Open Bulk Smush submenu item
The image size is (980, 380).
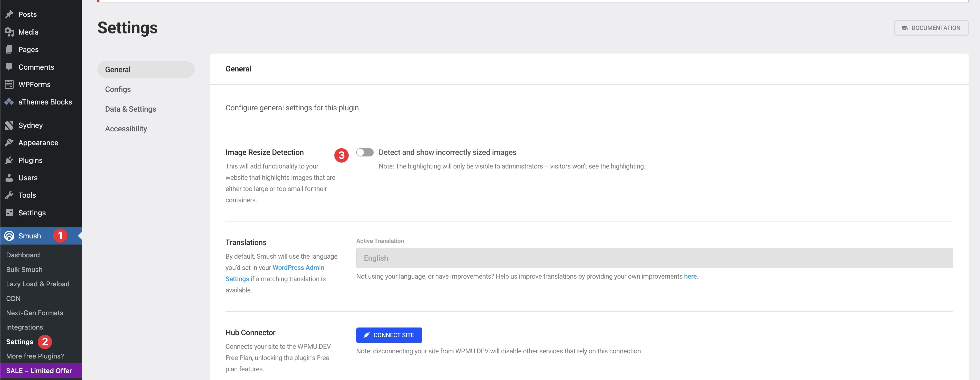24,269
